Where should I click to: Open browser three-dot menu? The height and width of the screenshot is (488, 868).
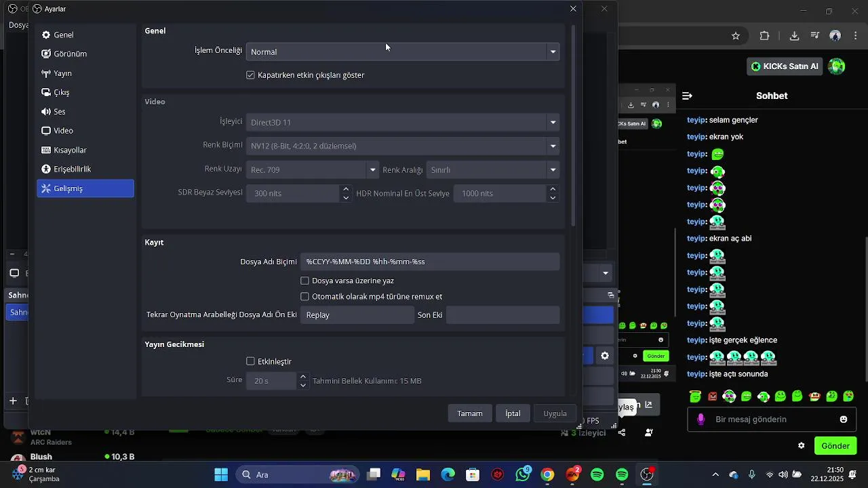click(x=856, y=36)
